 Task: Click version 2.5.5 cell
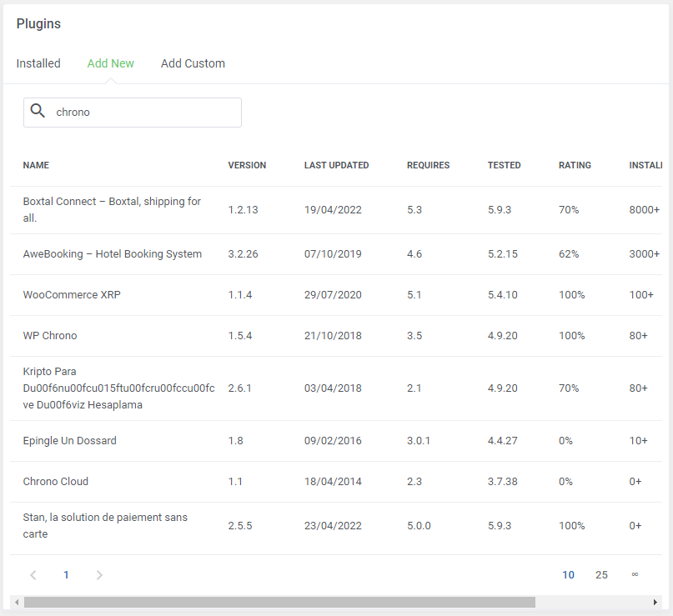(240, 526)
